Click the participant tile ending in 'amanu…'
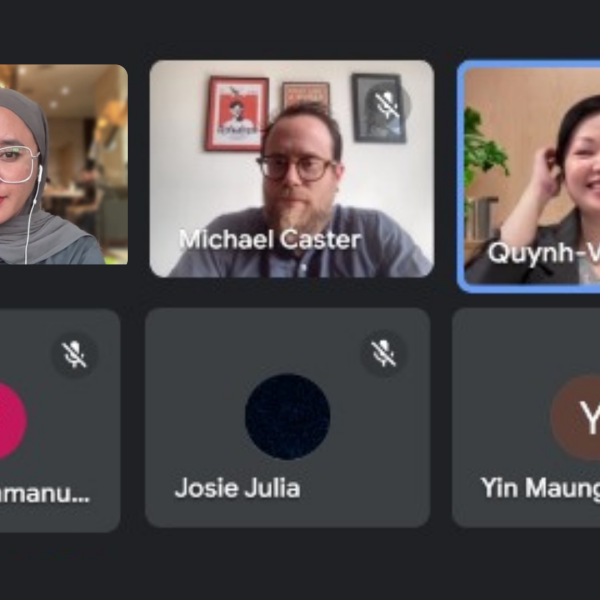 tap(60, 420)
